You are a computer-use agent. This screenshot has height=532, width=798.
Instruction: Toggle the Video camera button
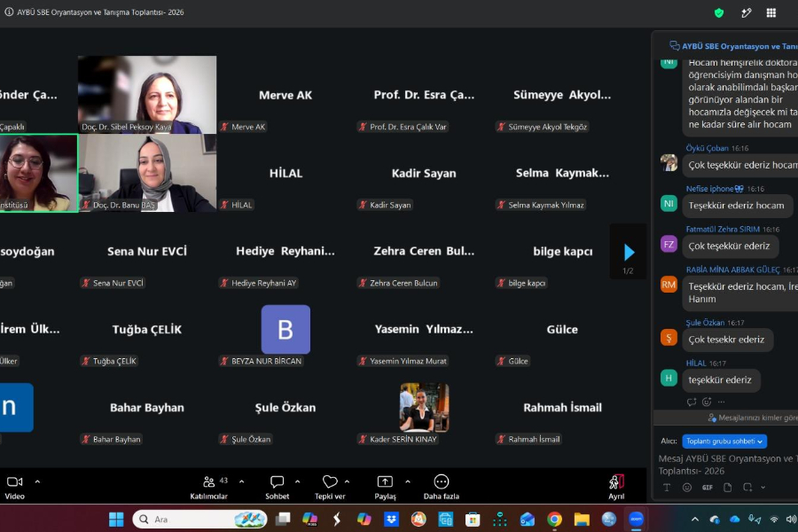pyautogui.click(x=15, y=487)
